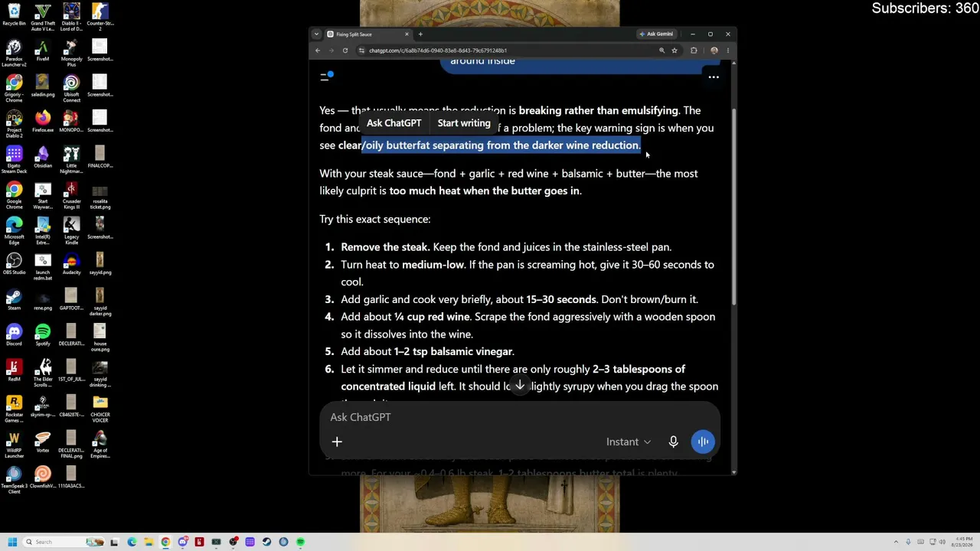Open the Firefox.exe desktop shortcut
This screenshot has height=551, width=980.
43,121
